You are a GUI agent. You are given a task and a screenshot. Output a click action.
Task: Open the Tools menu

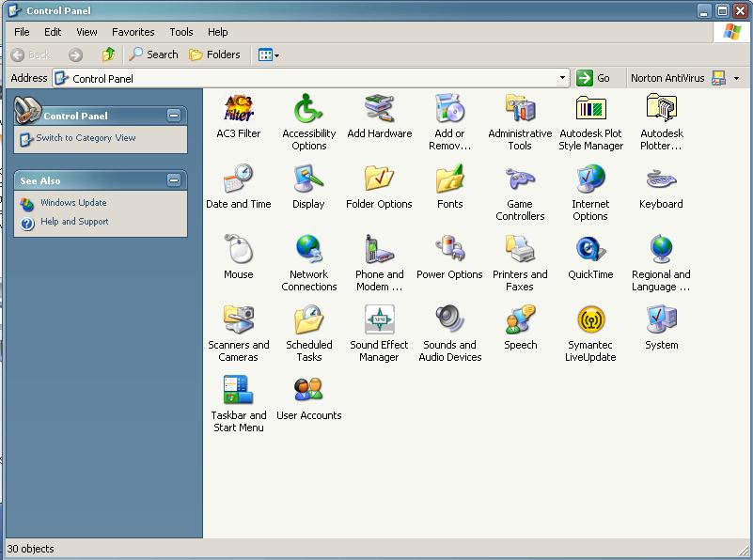tap(181, 32)
